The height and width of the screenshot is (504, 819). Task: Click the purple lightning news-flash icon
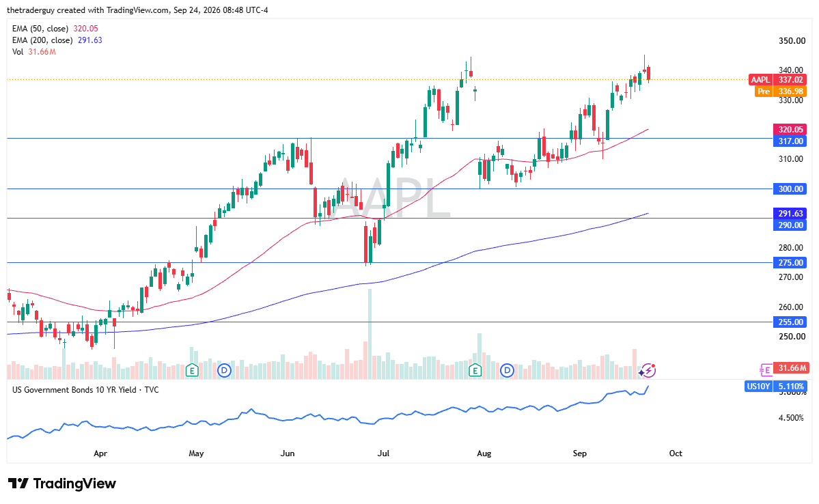click(x=647, y=371)
